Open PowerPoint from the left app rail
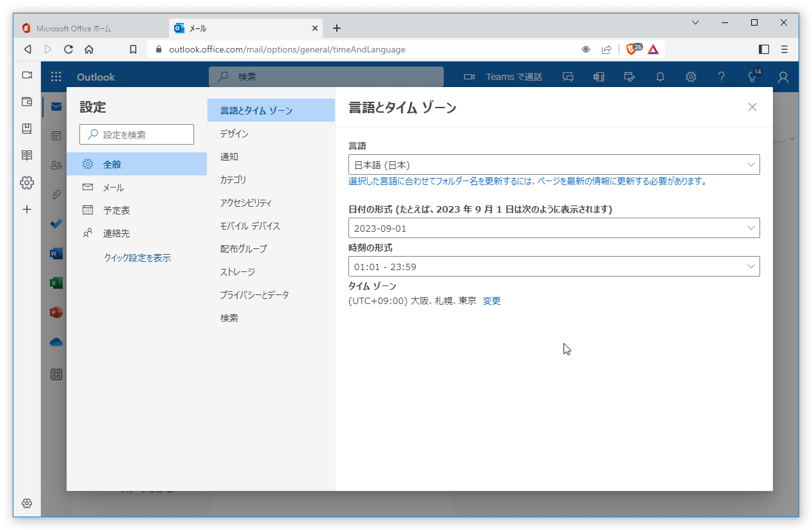Image resolution: width=812 pixels, height=530 pixels. tap(56, 312)
